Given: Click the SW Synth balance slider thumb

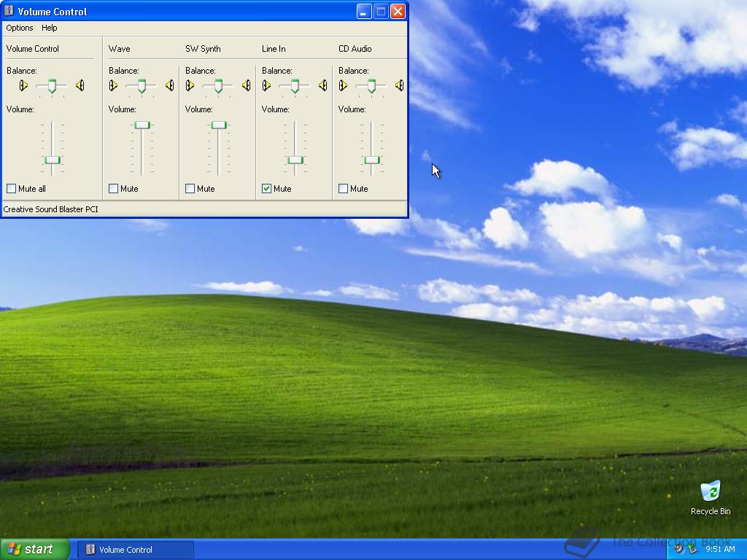Looking at the screenshot, I should tap(218, 86).
